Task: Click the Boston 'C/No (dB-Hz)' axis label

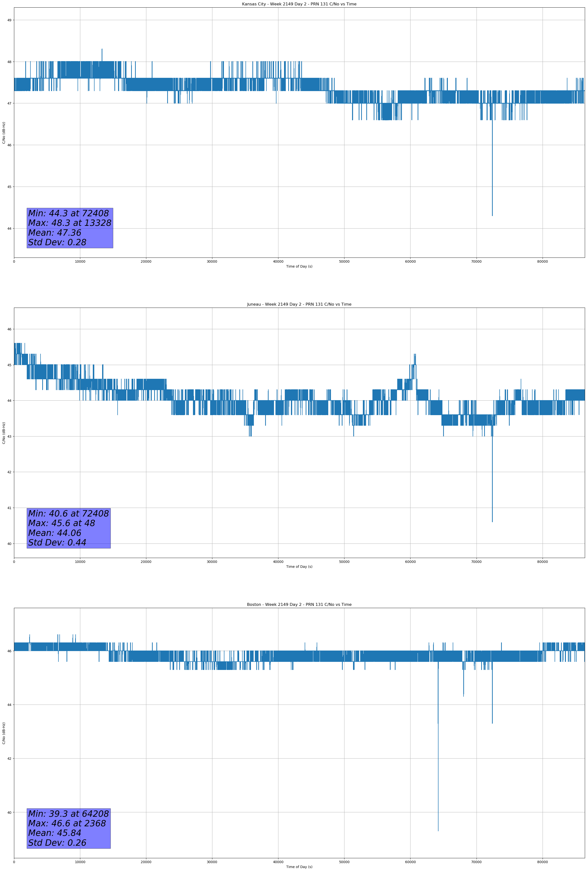Action: pyautogui.click(x=4, y=733)
